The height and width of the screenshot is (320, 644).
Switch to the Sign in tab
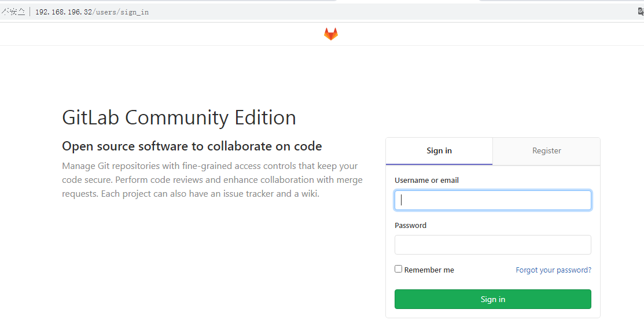[x=439, y=151]
